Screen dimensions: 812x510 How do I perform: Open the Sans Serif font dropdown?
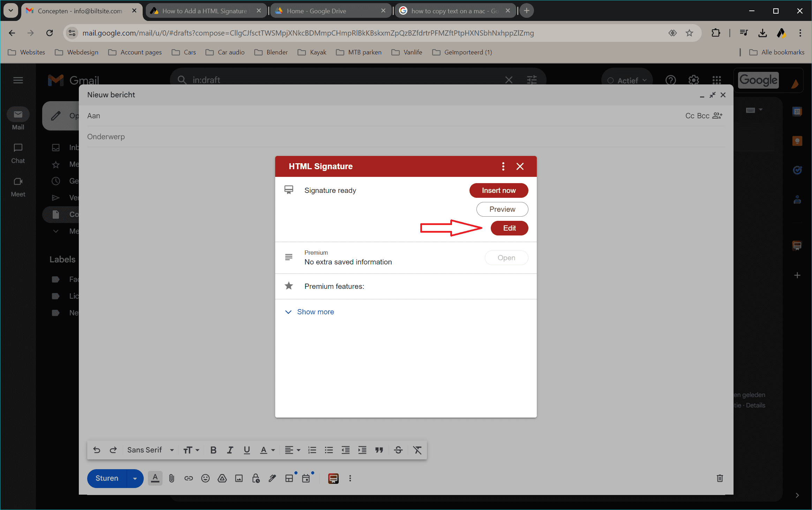tap(150, 450)
